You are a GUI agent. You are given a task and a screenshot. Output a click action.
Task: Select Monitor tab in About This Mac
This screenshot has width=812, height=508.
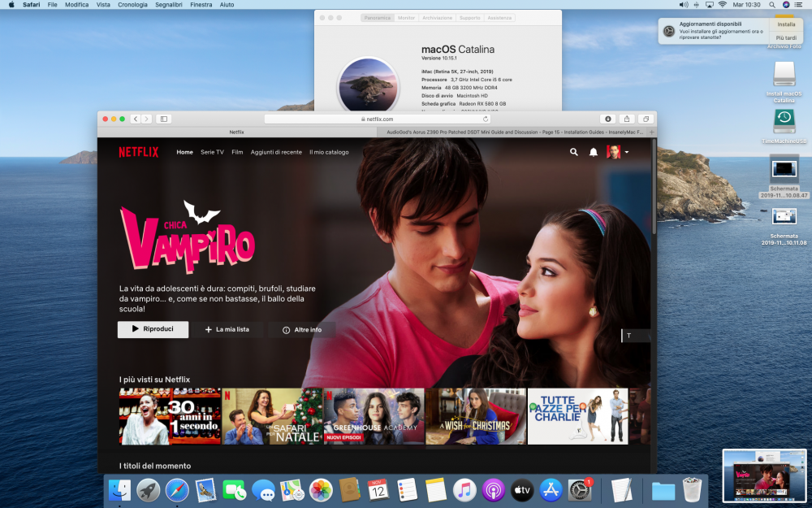406,18
